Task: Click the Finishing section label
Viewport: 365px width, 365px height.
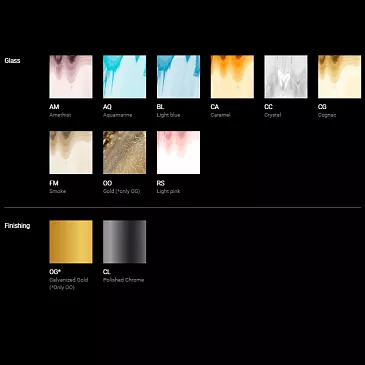Action: click(x=17, y=226)
